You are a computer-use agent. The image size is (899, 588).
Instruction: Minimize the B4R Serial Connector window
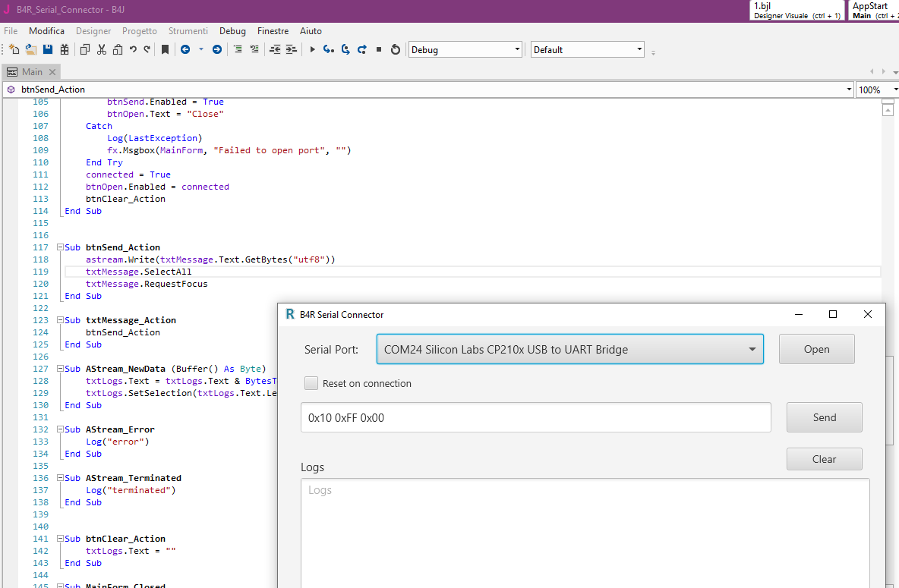tap(799, 314)
